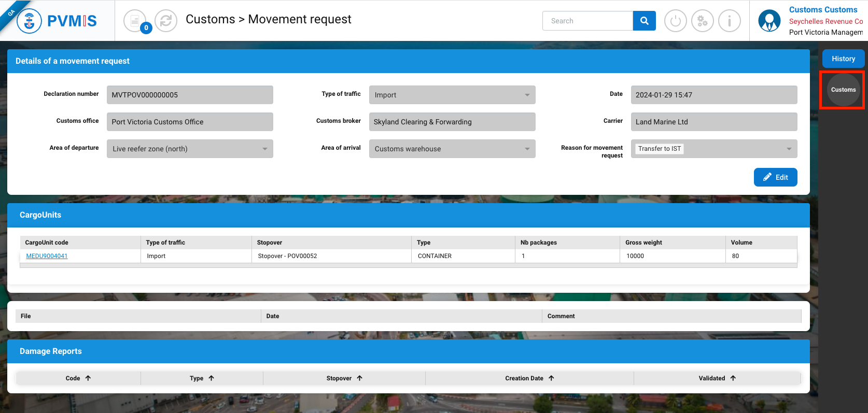868x413 pixels.
Task: Open the documents icon with badge 0
Action: coord(135,21)
